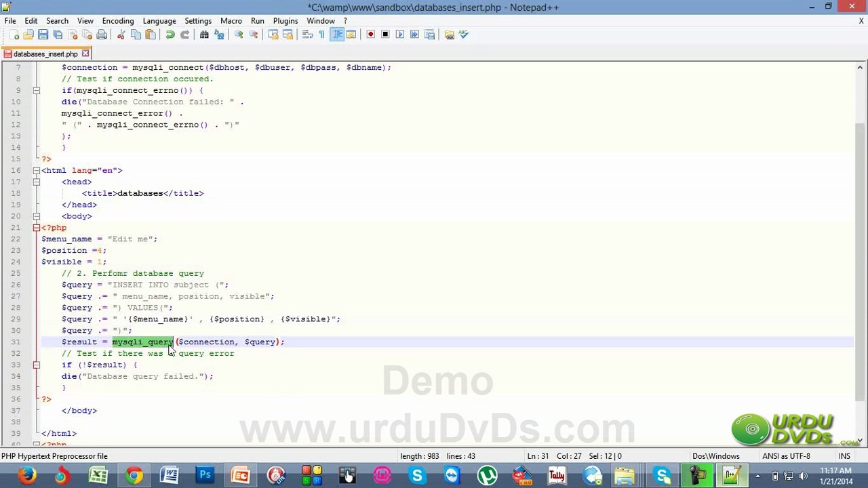Click the Zoom In magnifier icon
The image size is (868, 488).
coord(239,35)
